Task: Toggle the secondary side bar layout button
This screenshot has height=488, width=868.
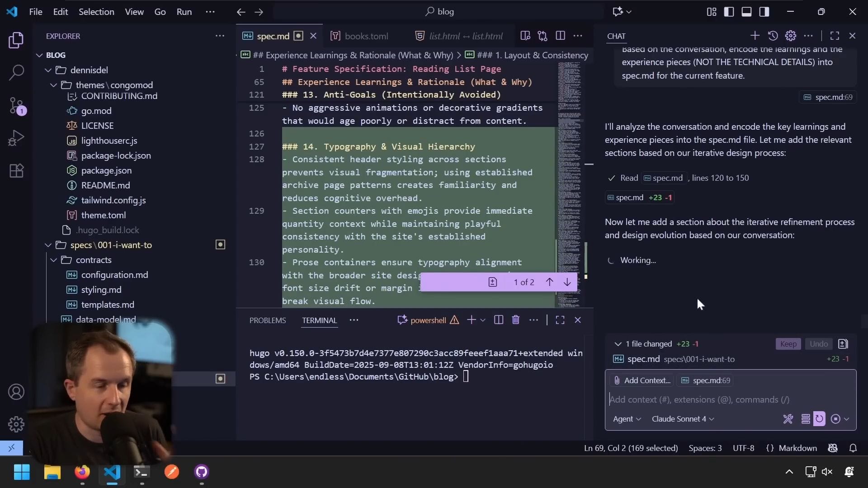Action: [x=764, y=12]
